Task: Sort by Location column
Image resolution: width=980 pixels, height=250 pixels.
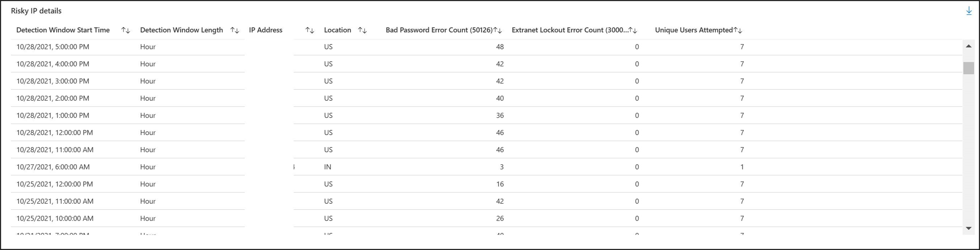Action: pos(362,30)
